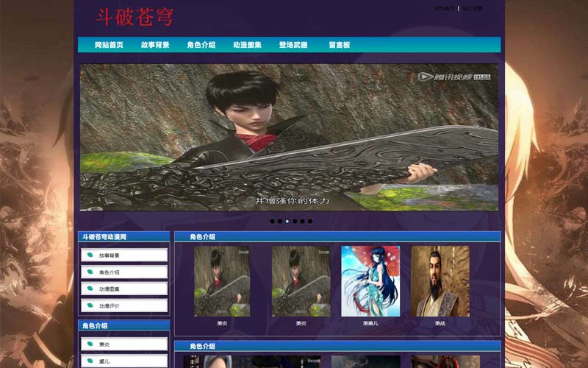Select the second carousel indicator dot
Screen dimensions: 588x368
click(279, 221)
